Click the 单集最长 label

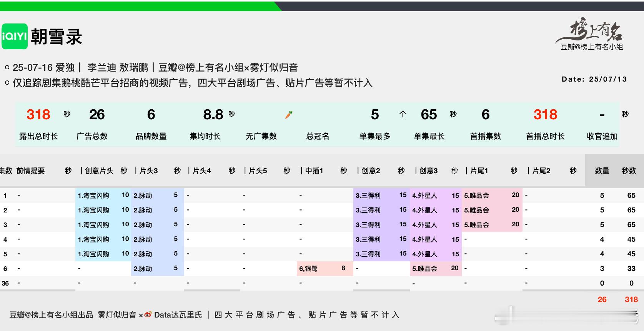point(429,136)
